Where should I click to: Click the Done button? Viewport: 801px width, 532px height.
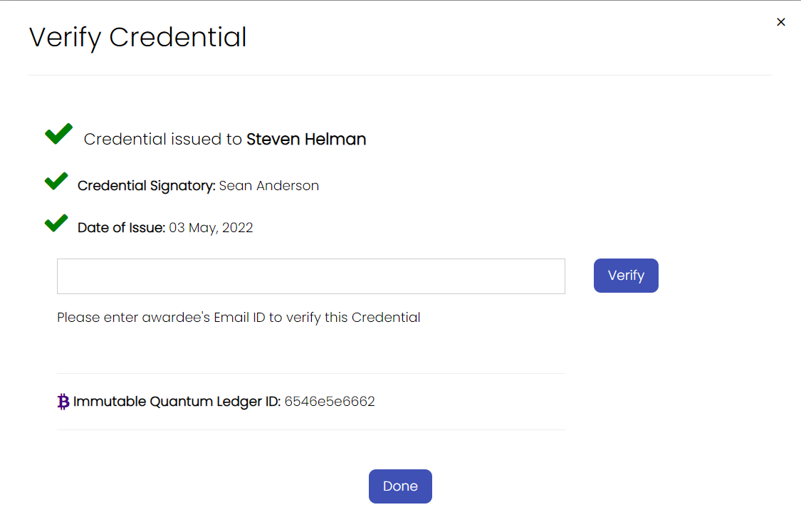coord(400,486)
